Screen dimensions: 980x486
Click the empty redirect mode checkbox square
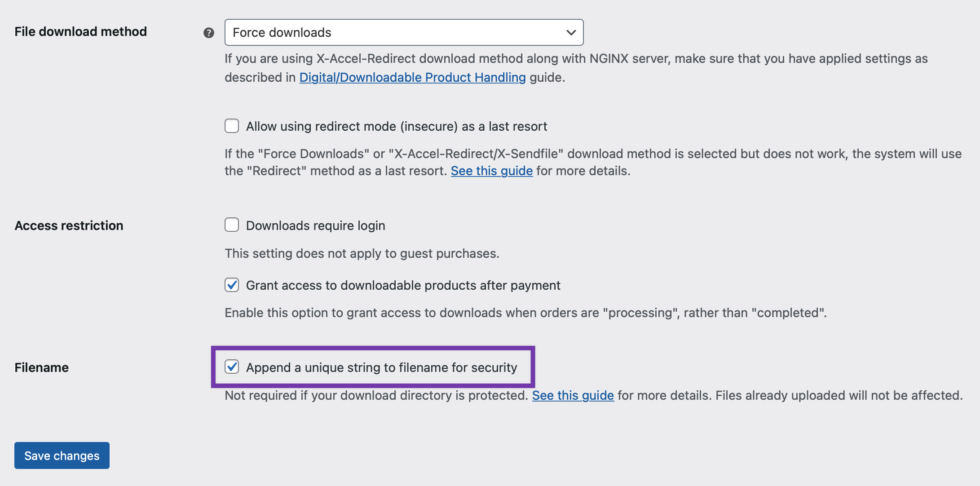pos(231,126)
